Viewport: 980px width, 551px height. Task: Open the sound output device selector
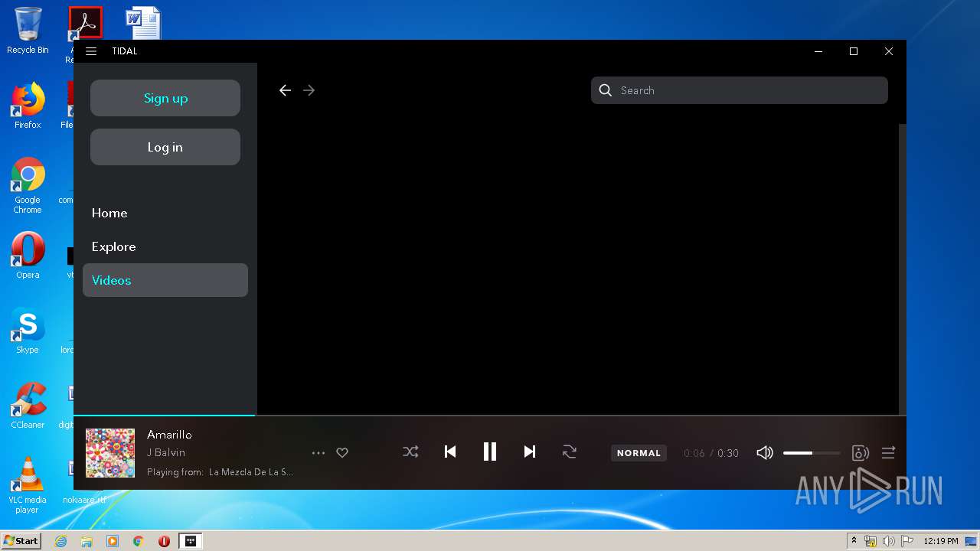tap(861, 453)
